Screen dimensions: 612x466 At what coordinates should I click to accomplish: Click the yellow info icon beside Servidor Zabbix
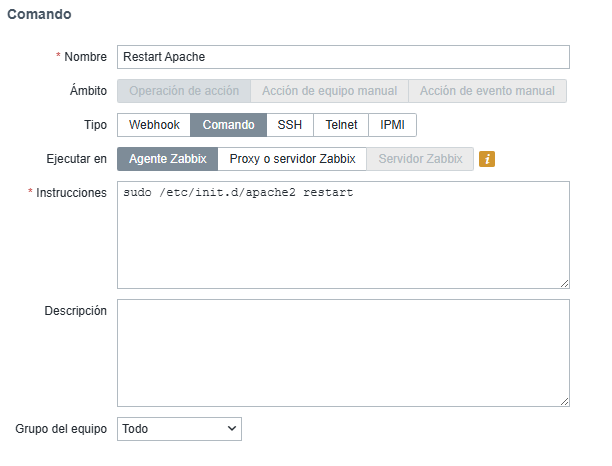tap(488, 159)
